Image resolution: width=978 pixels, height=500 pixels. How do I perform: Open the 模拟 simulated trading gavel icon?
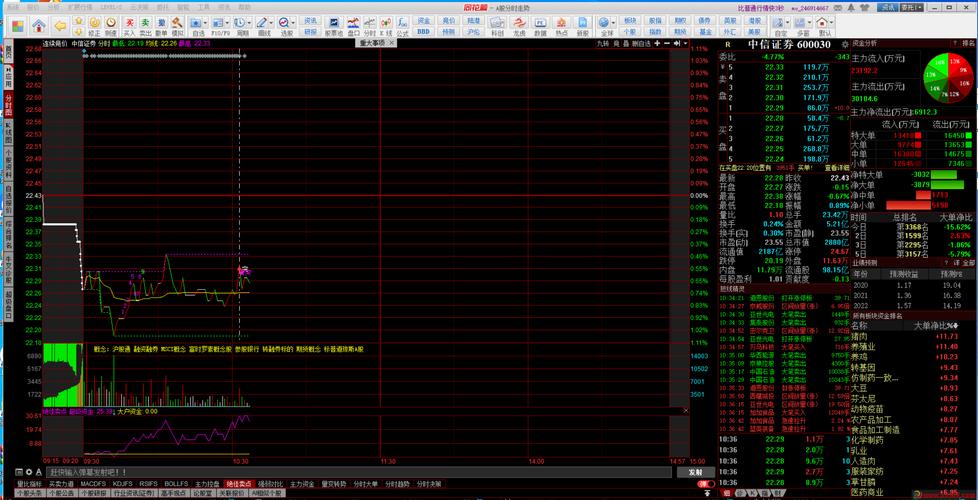coord(177,26)
